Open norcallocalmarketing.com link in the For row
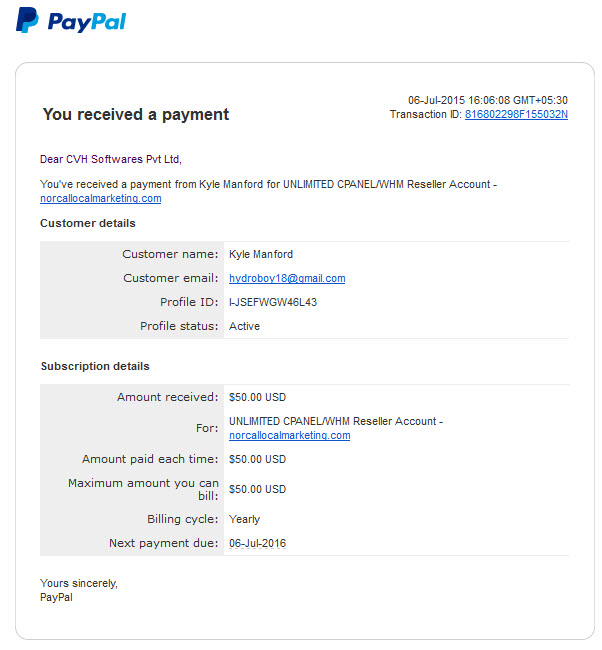This screenshot has width=602, height=650. pyautogui.click(x=289, y=435)
